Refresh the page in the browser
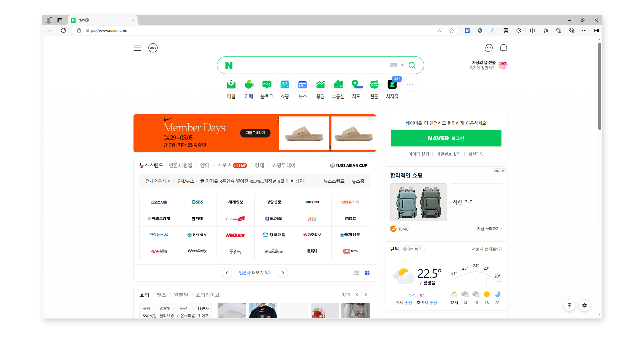 point(63,30)
